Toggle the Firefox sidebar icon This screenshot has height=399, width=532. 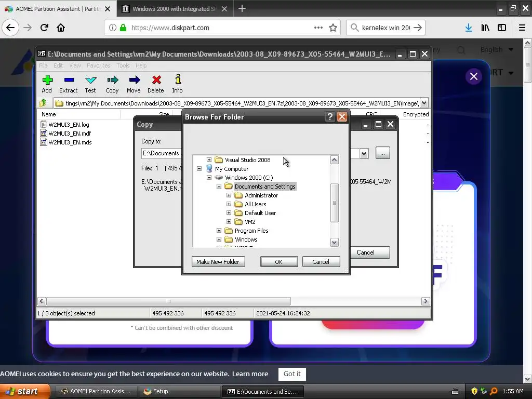(x=502, y=28)
